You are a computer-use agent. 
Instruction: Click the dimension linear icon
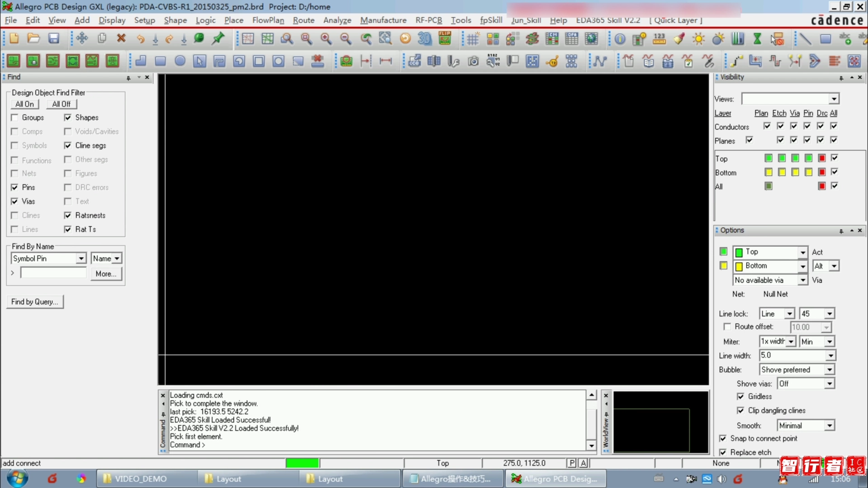pos(386,61)
